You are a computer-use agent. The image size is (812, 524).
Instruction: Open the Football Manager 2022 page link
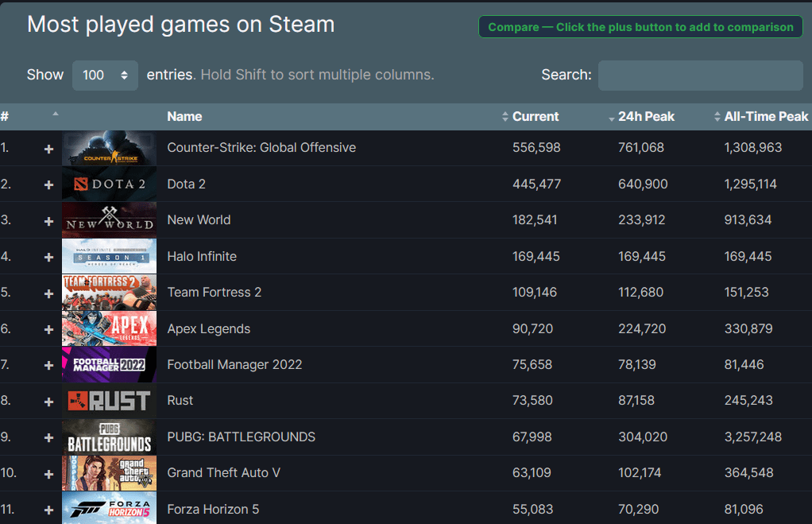pos(234,364)
